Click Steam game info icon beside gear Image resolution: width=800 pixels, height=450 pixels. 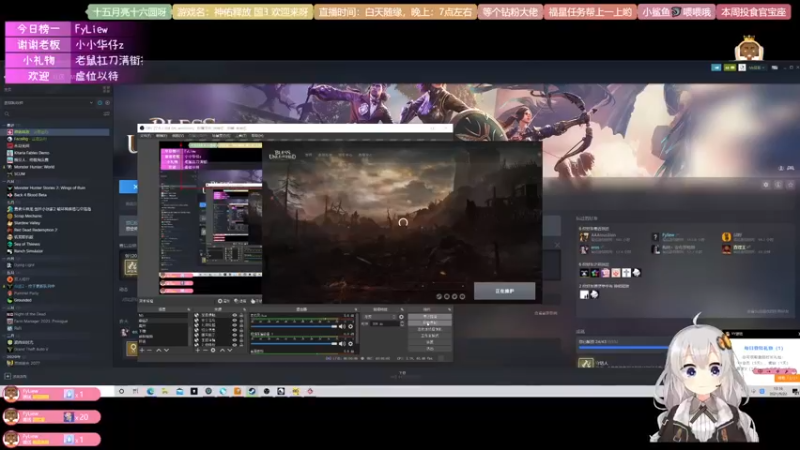click(x=778, y=185)
